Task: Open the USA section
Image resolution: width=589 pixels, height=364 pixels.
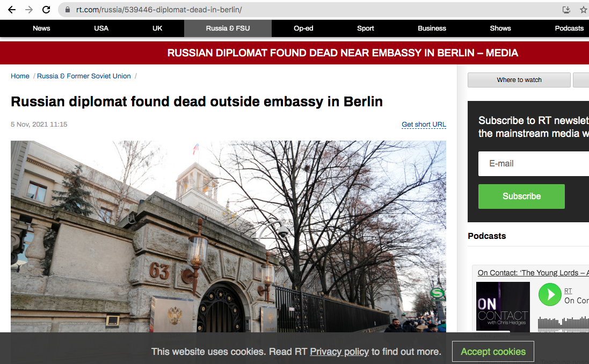Action: tap(101, 28)
